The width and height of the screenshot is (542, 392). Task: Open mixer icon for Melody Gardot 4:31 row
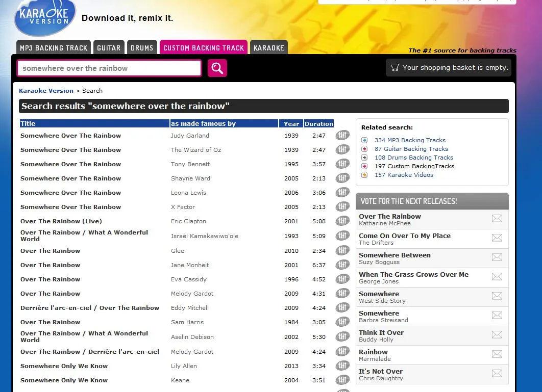(x=342, y=293)
